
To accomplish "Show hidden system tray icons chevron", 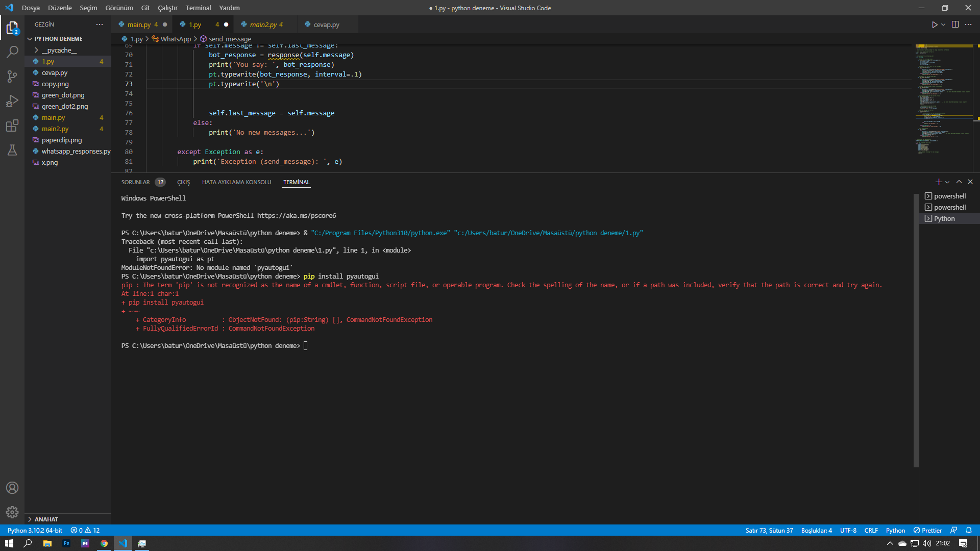I will coord(890,543).
